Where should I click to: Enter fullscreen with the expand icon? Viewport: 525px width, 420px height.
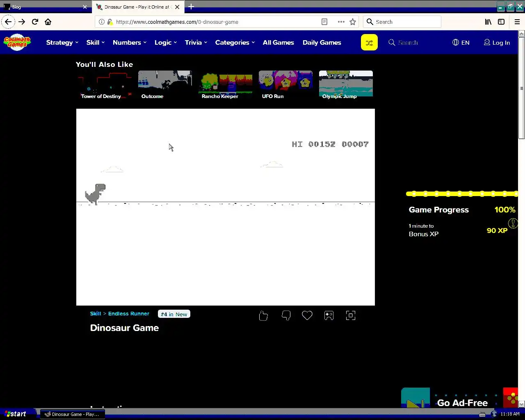pyautogui.click(x=351, y=315)
